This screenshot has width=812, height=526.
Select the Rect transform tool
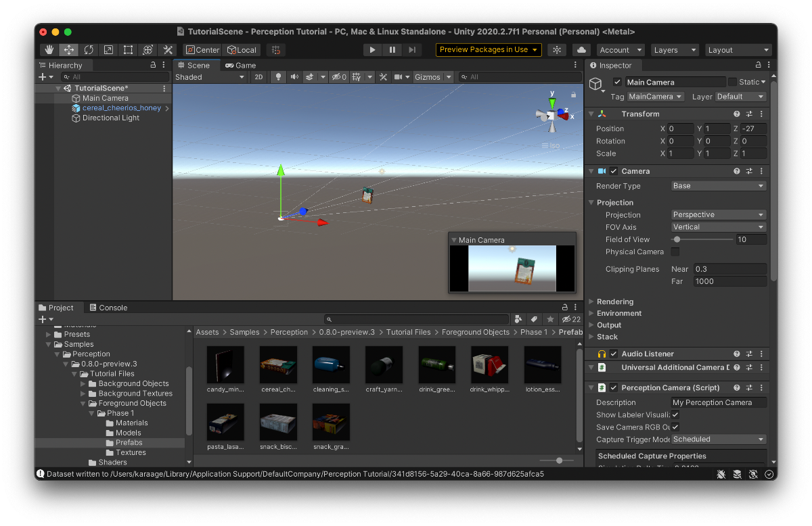[128, 50]
